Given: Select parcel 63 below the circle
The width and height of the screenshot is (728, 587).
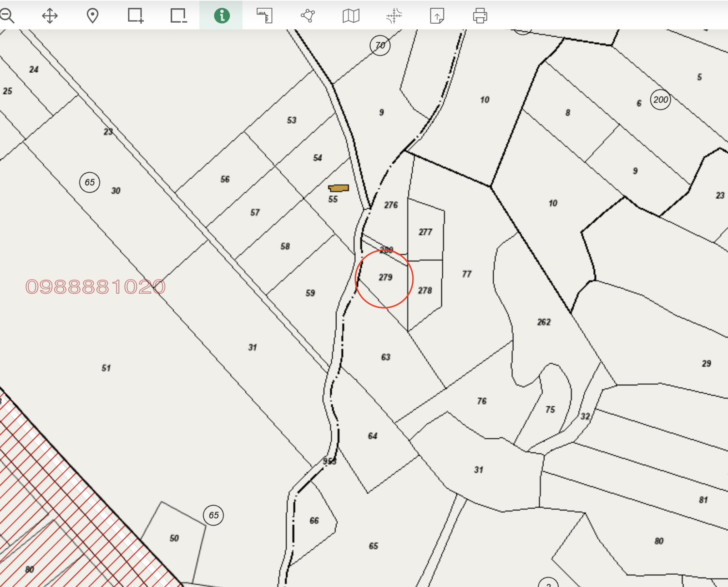Looking at the screenshot, I should pos(385,357).
